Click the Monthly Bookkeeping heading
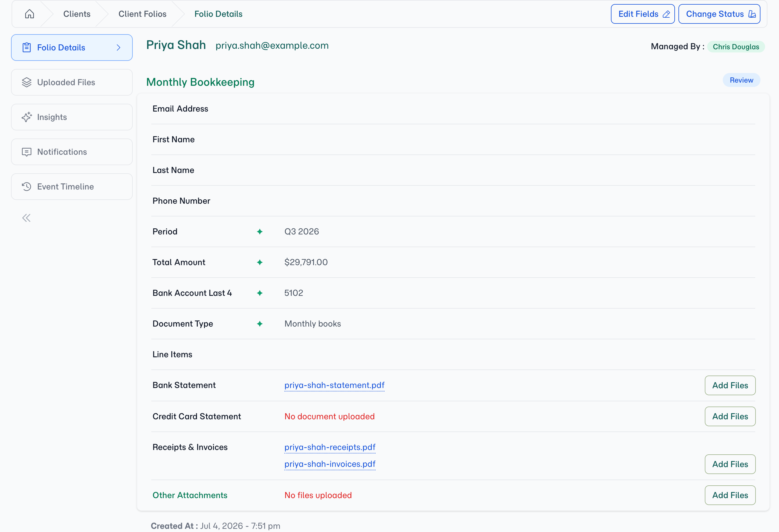 201,82
